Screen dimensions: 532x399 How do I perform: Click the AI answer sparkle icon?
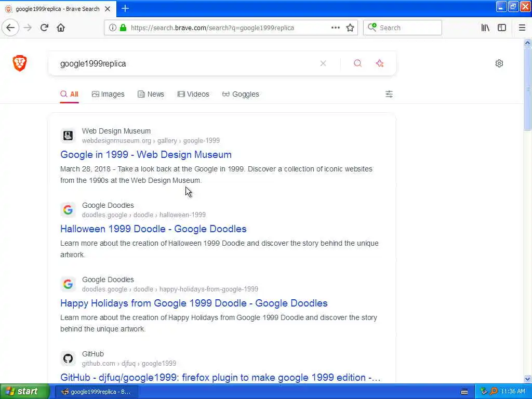click(x=380, y=63)
